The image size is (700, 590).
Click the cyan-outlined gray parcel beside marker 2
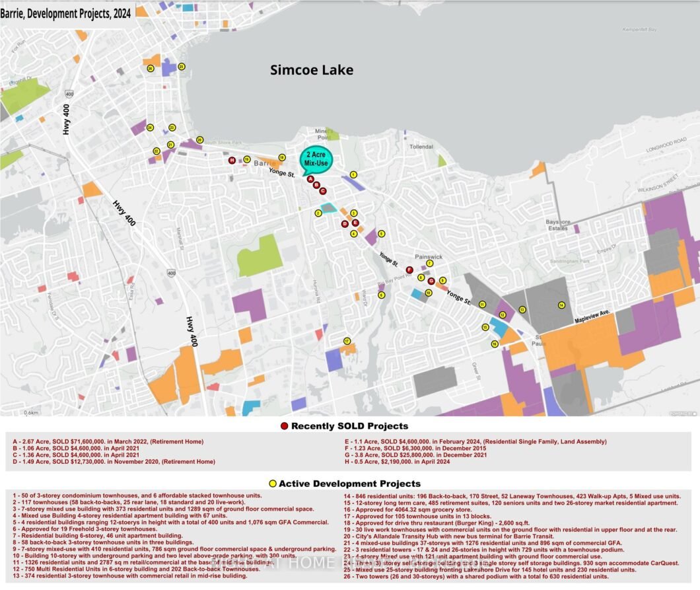[328, 209]
